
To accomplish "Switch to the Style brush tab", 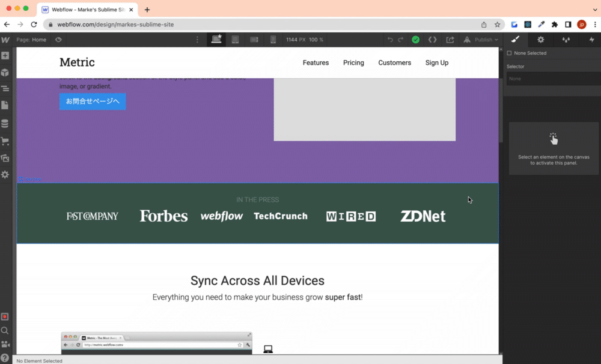I will [x=515, y=40].
